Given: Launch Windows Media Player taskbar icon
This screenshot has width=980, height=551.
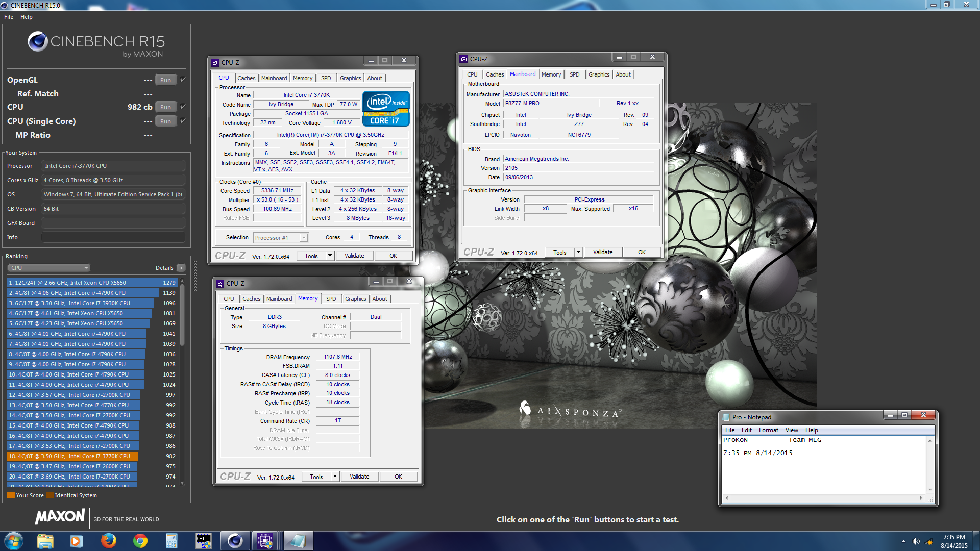Looking at the screenshot, I should (76, 541).
